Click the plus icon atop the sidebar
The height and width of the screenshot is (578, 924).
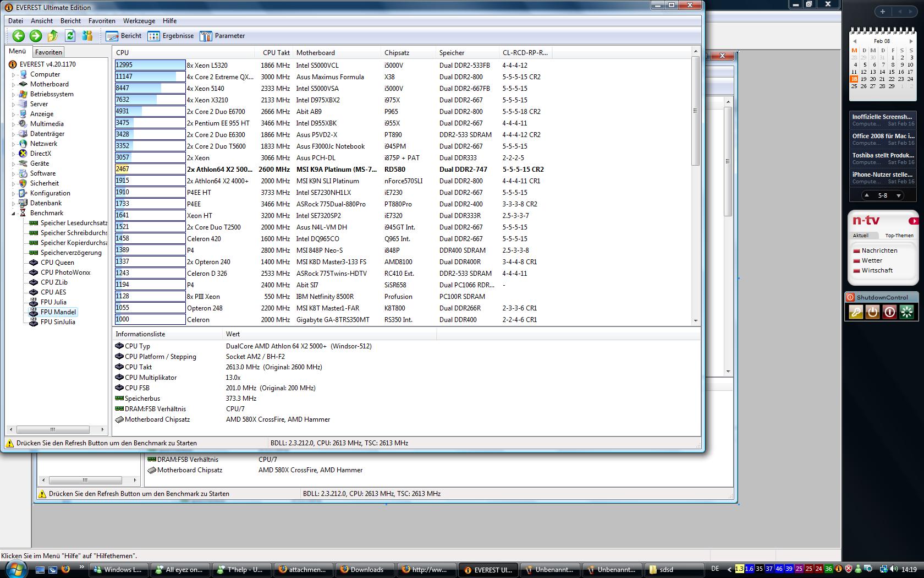click(883, 12)
